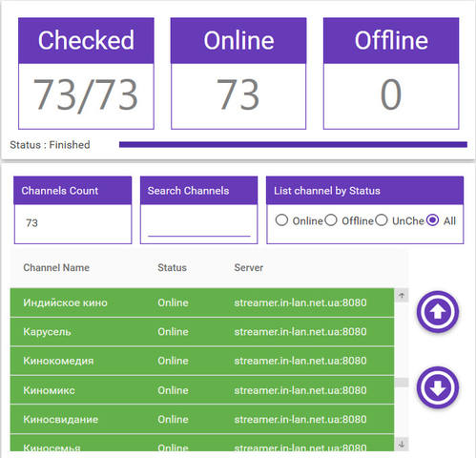The height and width of the screenshot is (458, 476).
Task: Click the purple up-arrow circle button
Action: pos(438,311)
